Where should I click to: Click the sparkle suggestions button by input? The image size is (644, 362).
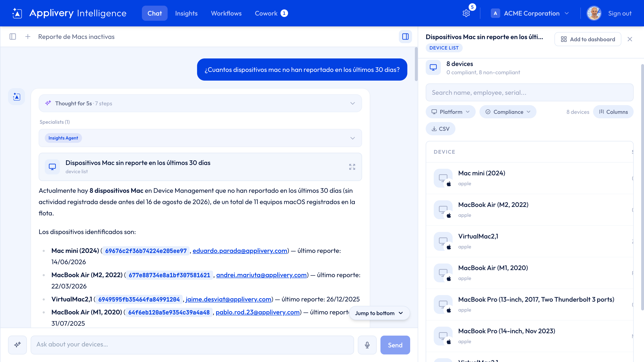(17, 345)
